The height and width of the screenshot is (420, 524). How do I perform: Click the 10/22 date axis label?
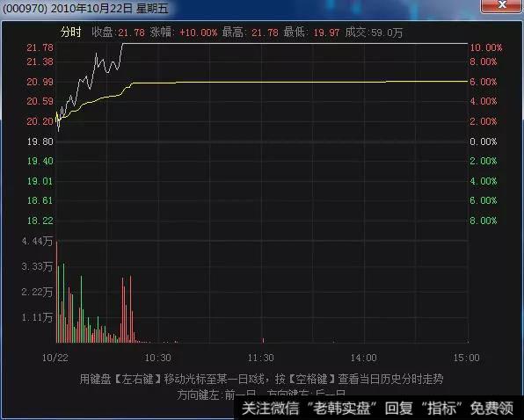click(x=55, y=358)
